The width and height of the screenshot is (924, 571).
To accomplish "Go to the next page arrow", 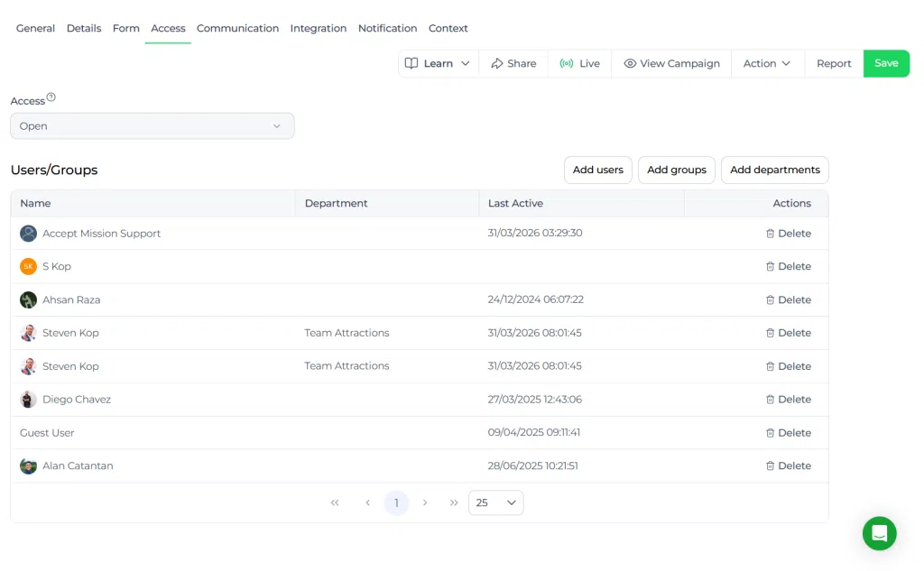I will pyautogui.click(x=425, y=502).
